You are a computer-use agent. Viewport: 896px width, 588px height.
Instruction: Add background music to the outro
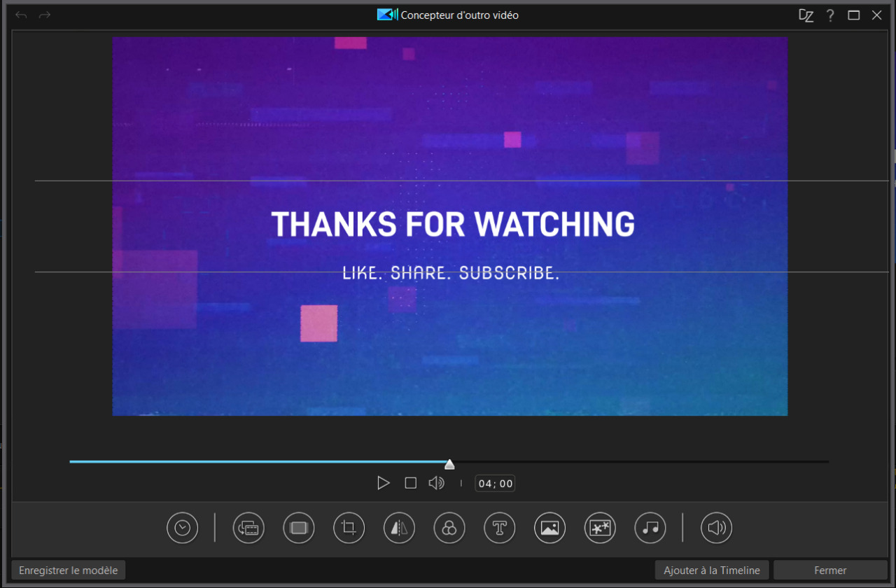[650, 528]
